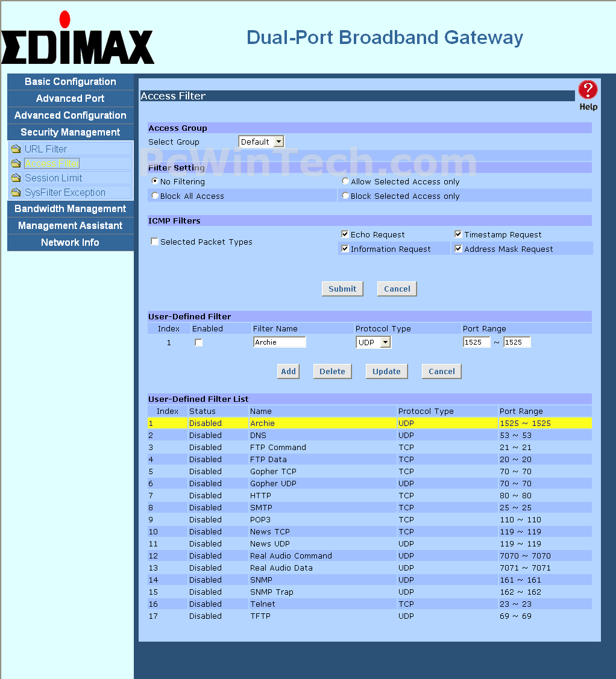Select the FTP Command filter row
Image resolution: width=616 pixels, height=679 pixels.
pos(369,447)
